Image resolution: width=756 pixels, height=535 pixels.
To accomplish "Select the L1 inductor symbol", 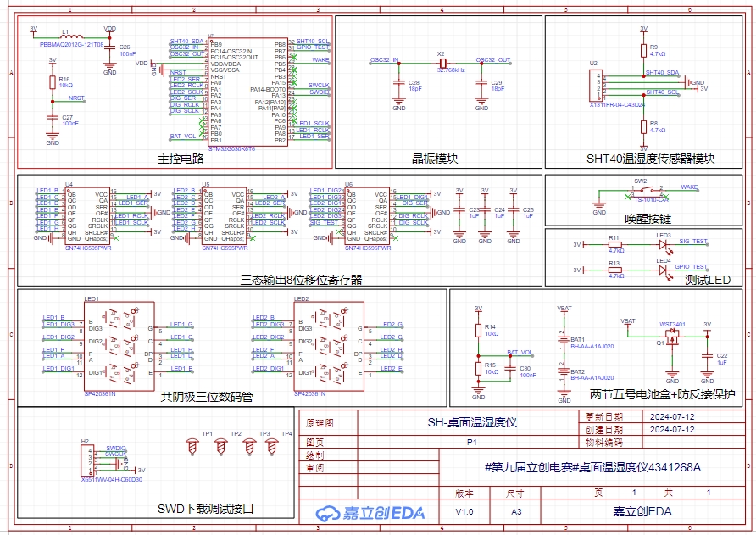I will click(72, 36).
